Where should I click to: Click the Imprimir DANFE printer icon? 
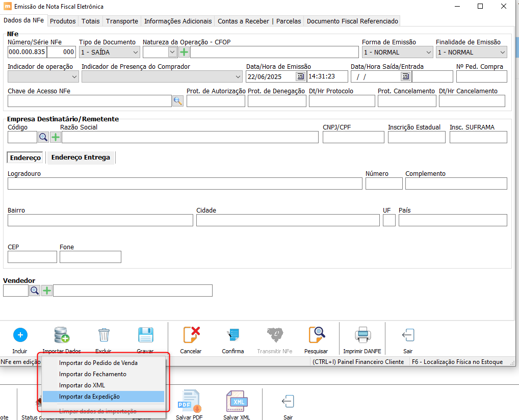click(x=363, y=335)
